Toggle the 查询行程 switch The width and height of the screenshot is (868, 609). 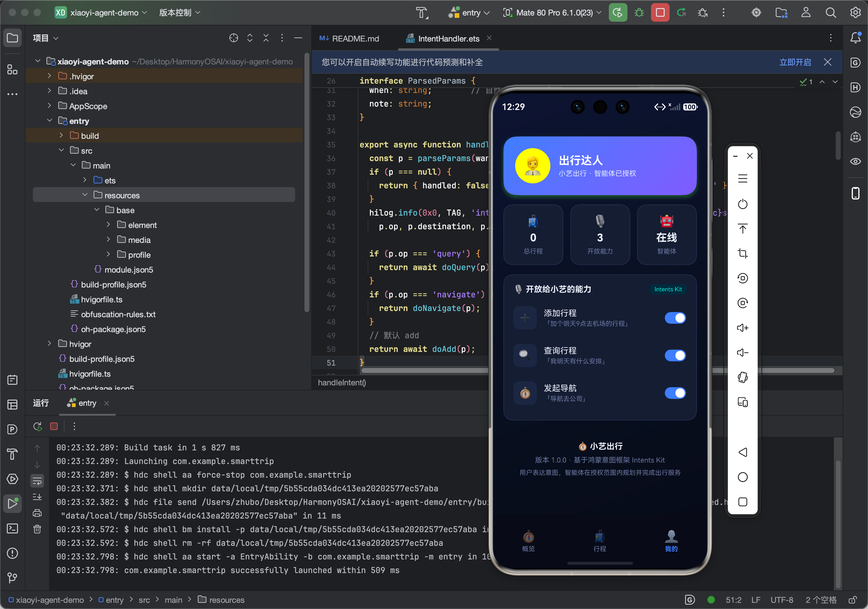(675, 356)
